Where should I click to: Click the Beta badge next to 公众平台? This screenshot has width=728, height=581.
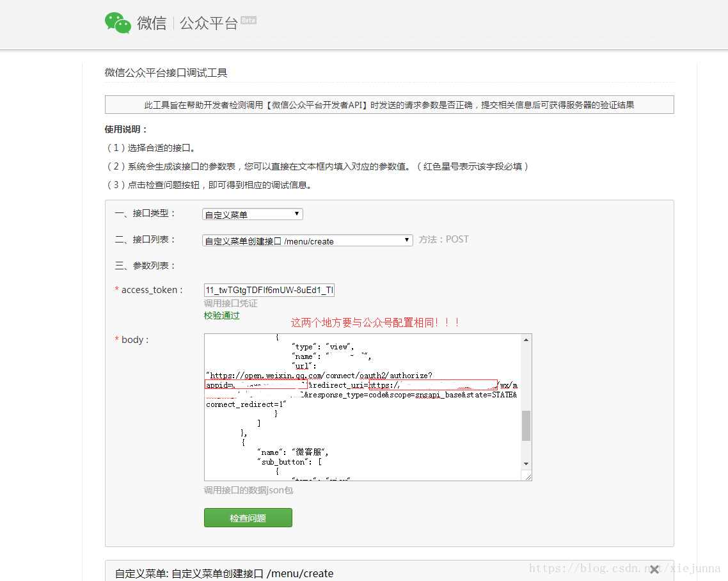248,20
